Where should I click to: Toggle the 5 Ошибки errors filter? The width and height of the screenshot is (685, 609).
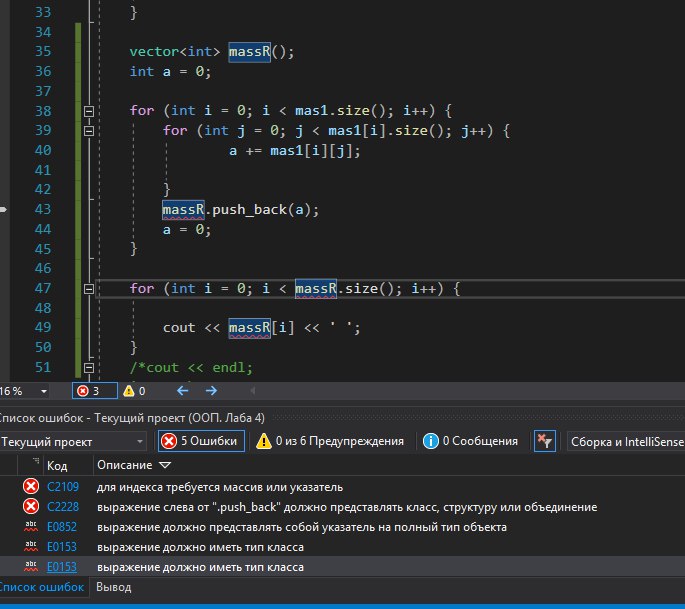[200, 441]
